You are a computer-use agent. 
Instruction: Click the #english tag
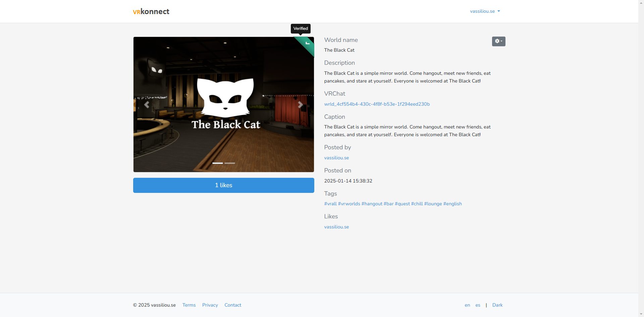coord(452,204)
